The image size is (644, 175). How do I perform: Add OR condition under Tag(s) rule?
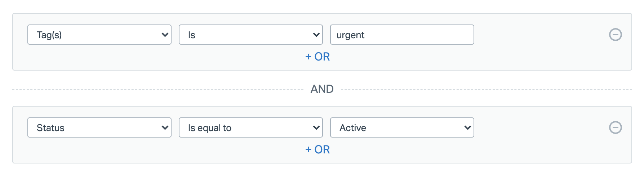point(317,57)
